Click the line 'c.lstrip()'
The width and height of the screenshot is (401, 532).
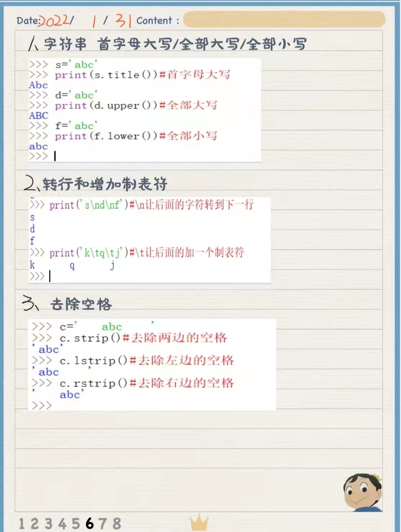click(94, 361)
